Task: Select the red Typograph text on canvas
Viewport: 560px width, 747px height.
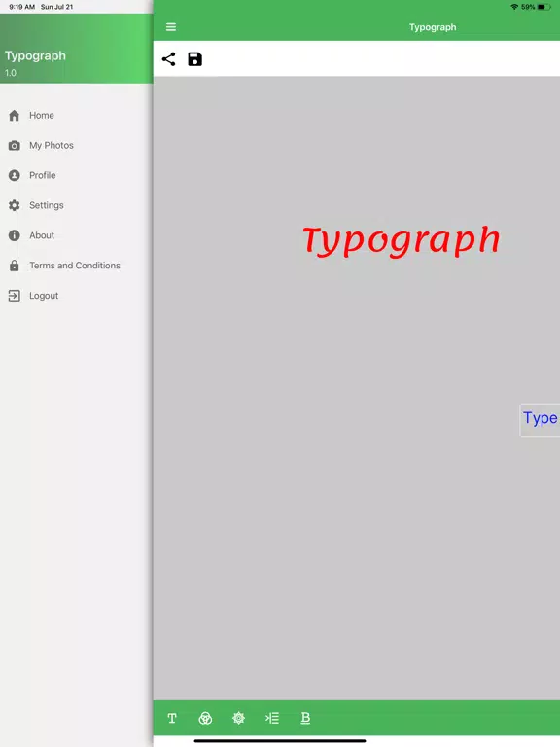Action: tap(402, 241)
